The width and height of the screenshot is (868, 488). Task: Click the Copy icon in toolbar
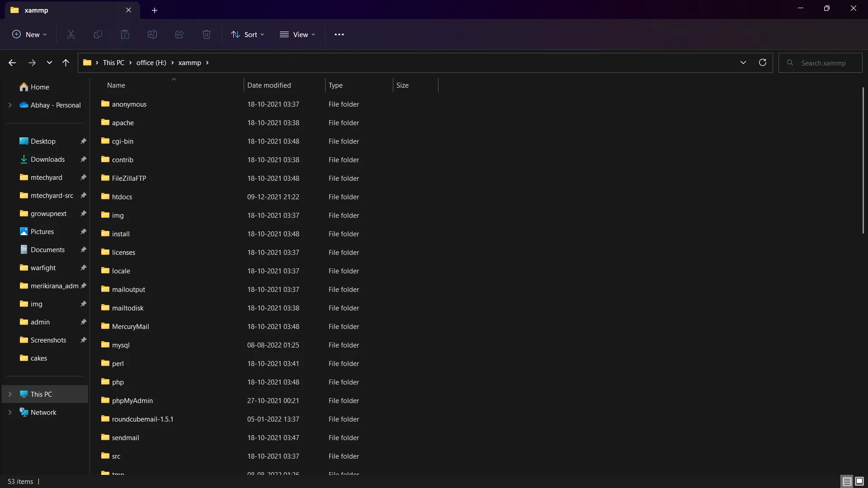pos(98,34)
